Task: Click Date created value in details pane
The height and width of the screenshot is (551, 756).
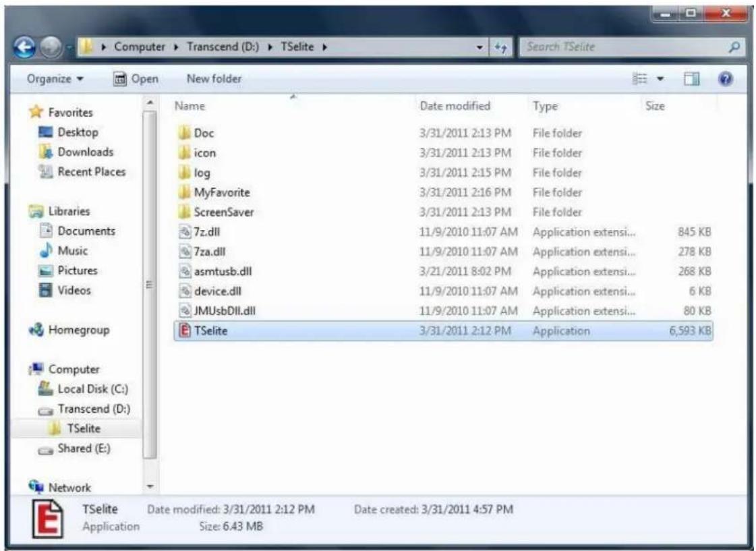Action: (x=467, y=509)
